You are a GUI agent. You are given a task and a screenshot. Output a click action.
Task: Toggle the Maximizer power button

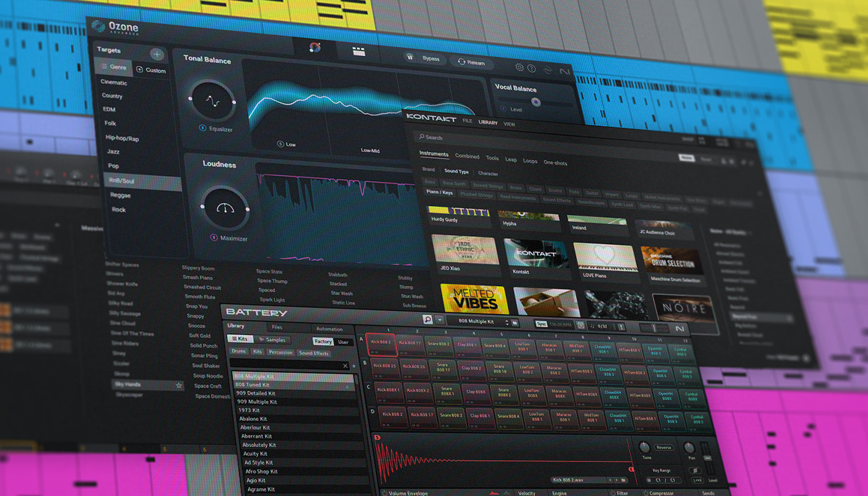coord(214,237)
